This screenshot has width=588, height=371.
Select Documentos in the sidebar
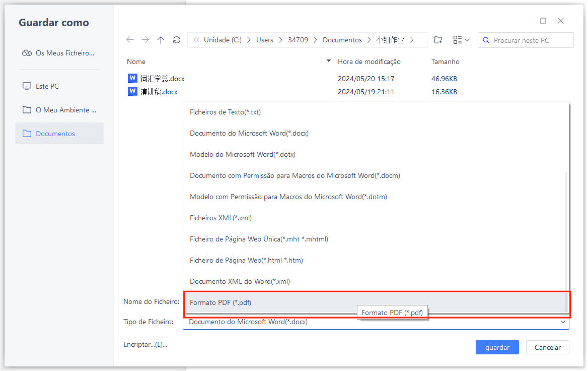pos(59,133)
